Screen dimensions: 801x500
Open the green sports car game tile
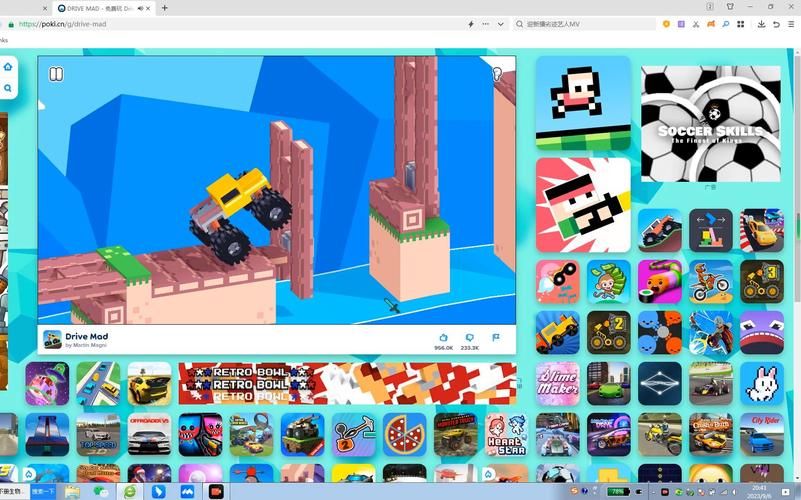(608, 384)
